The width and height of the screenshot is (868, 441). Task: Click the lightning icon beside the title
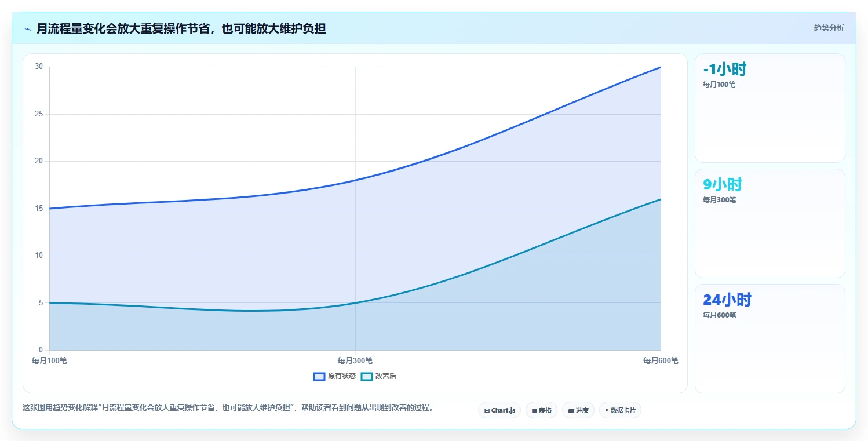27,28
